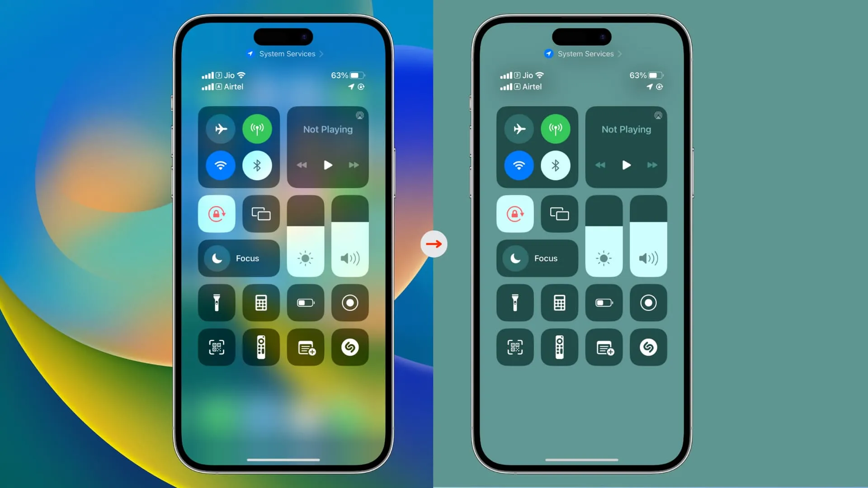Toggle Bluetooth connectivity
Image resolution: width=868 pixels, height=488 pixels.
tap(257, 165)
